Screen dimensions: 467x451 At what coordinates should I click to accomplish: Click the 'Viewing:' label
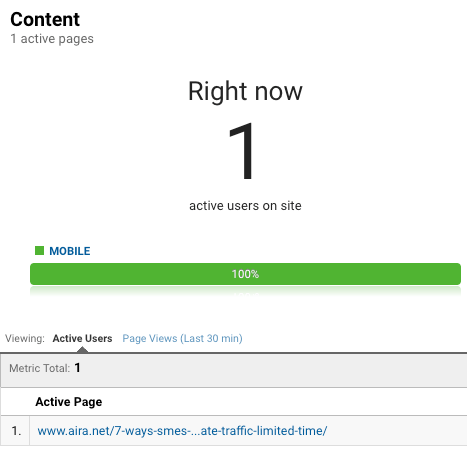click(x=25, y=338)
